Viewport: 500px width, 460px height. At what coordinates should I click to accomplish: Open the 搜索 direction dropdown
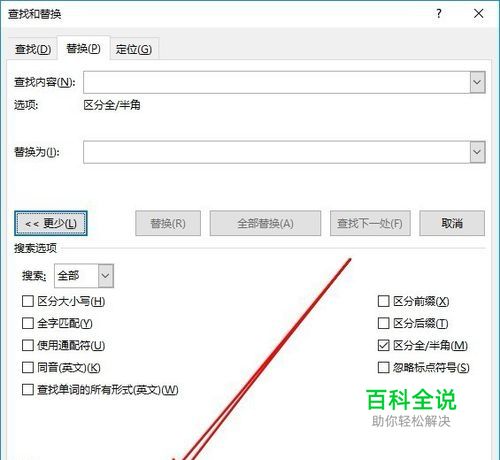pyautogui.click(x=84, y=276)
